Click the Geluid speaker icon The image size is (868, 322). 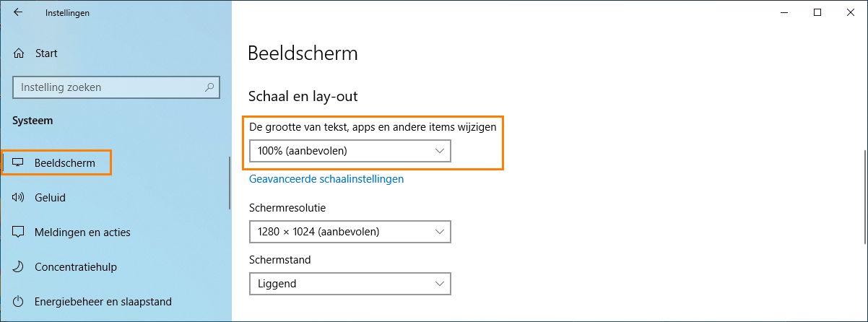tap(19, 198)
